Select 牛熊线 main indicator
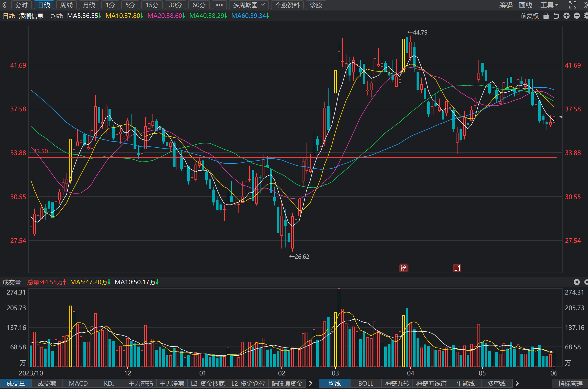The width and height of the screenshot is (588, 389). click(x=466, y=384)
